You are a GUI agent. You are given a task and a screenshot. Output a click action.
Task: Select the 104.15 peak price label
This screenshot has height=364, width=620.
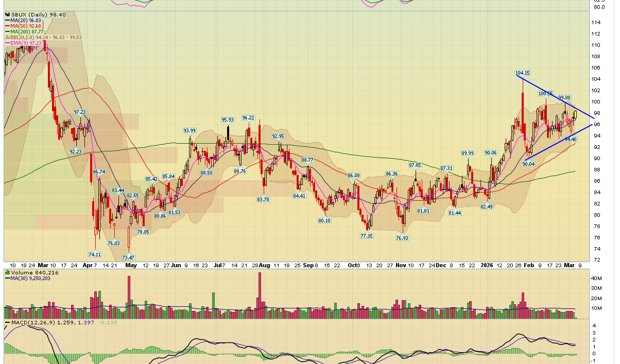tap(523, 73)
